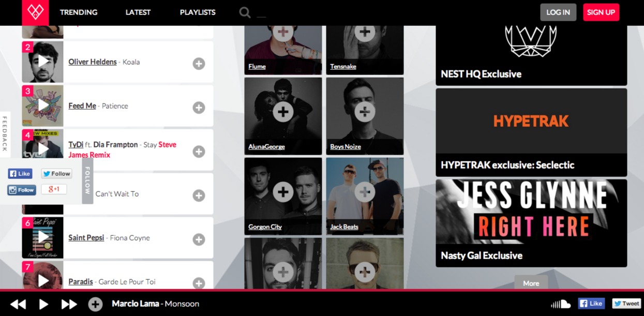Add the current Monsoon track via plus icon
644x316 pixels.
pos(95,304)
